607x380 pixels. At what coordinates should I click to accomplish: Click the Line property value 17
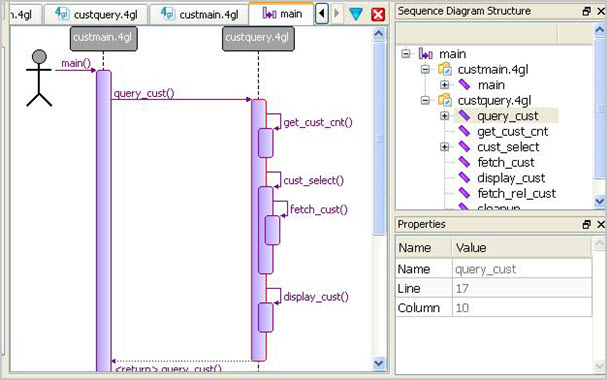[x=522, y=288]
